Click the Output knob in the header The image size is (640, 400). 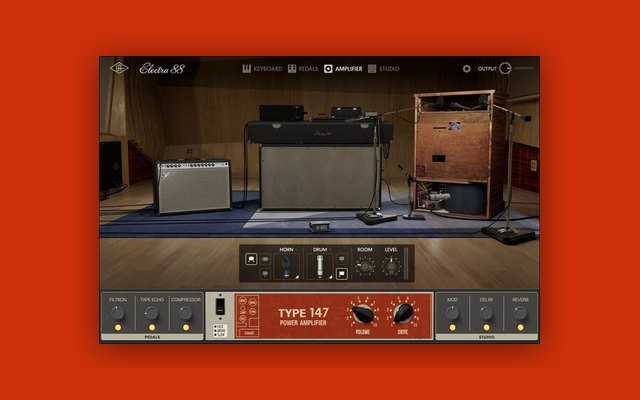coord(505,68)
